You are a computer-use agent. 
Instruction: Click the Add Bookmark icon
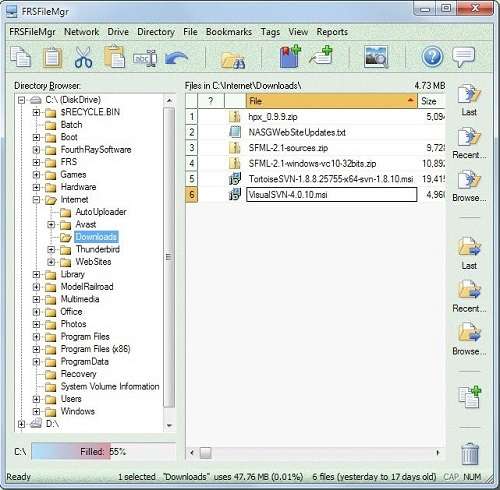click(290, 57)
